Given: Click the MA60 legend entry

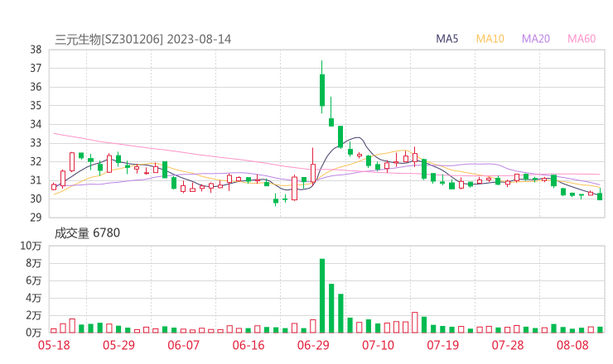Looking at the screenshot, I should [x=582, y=39].
